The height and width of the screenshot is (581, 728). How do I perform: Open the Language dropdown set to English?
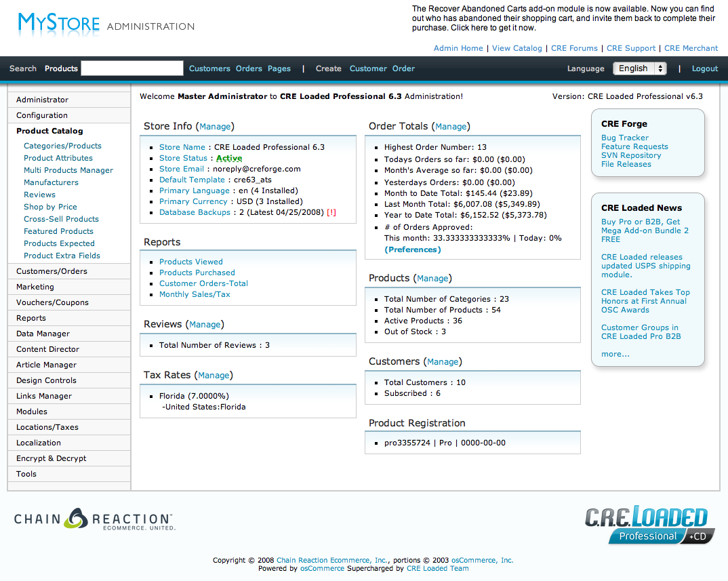tap(640, 68)
